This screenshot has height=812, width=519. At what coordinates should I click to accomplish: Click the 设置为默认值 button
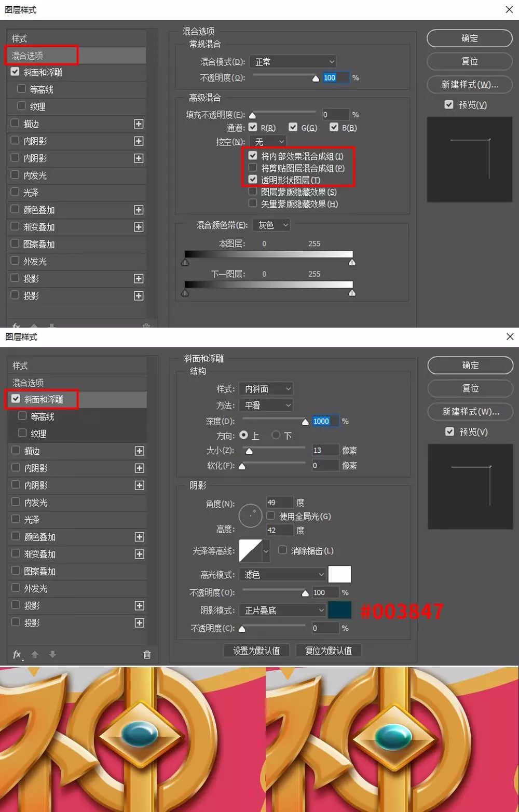[x=255, y=650]
